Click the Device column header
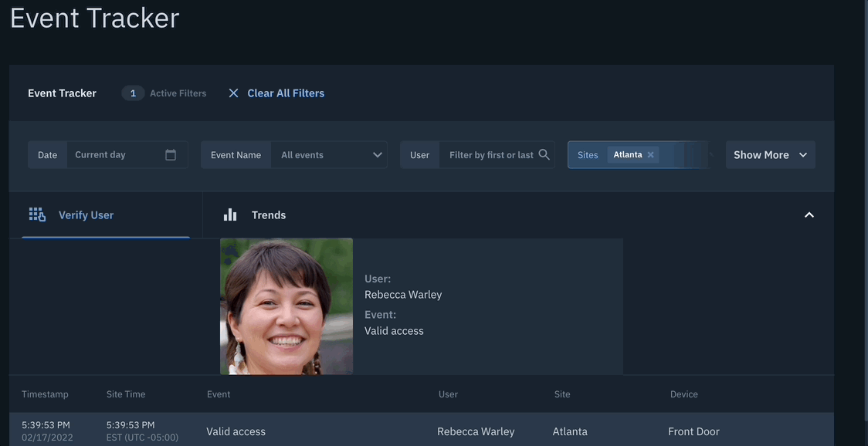Viewport: 868px width, 446px height. [683, 394]
